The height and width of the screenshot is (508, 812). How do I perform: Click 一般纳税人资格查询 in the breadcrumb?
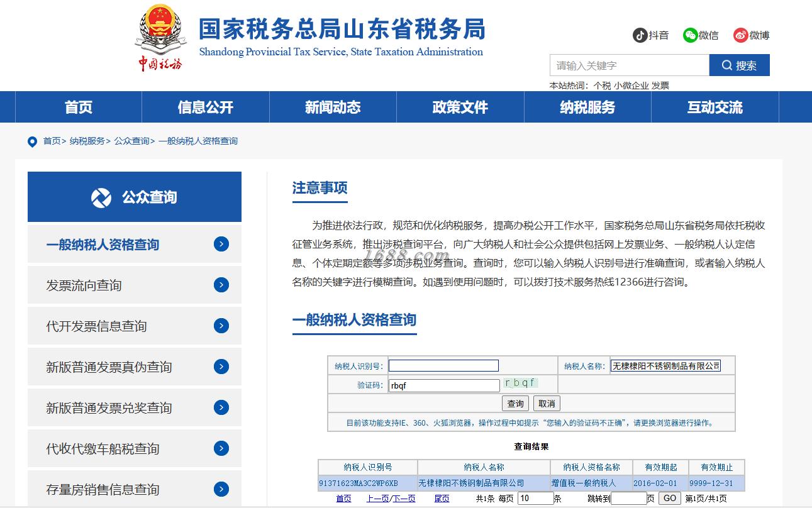[198, 141]
